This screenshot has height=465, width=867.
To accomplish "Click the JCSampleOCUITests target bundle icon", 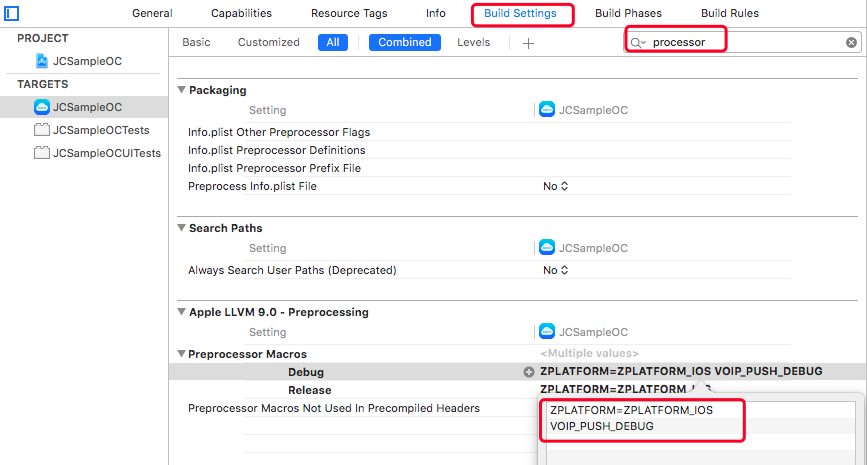I will click(41, 153).
